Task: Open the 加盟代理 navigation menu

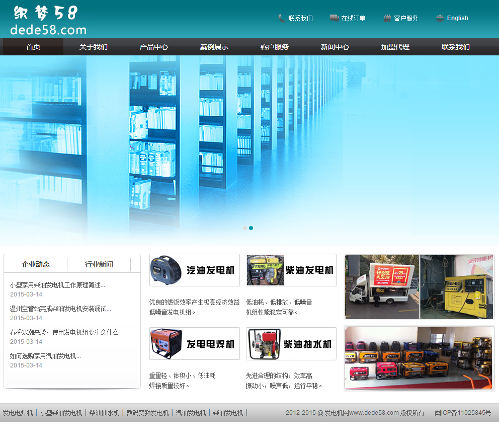Action: pos(395,47)
